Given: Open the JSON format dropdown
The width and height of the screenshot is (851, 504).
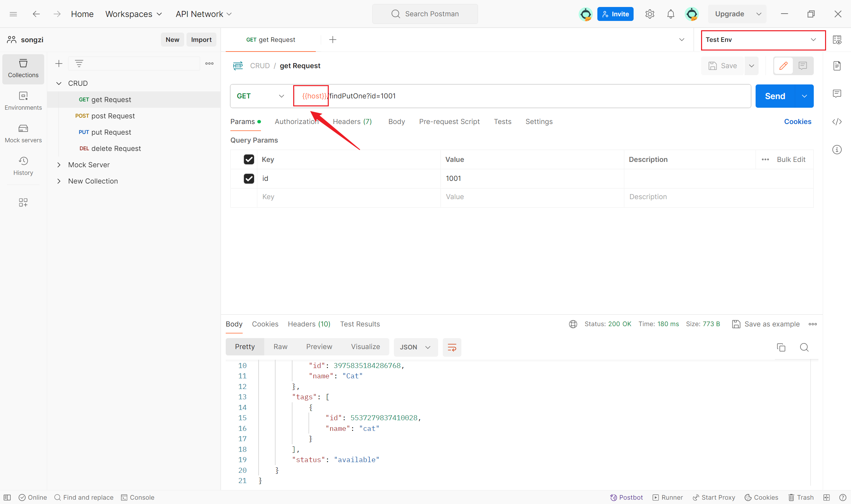Looking at the screenshot, I should (x=415, y=347).
